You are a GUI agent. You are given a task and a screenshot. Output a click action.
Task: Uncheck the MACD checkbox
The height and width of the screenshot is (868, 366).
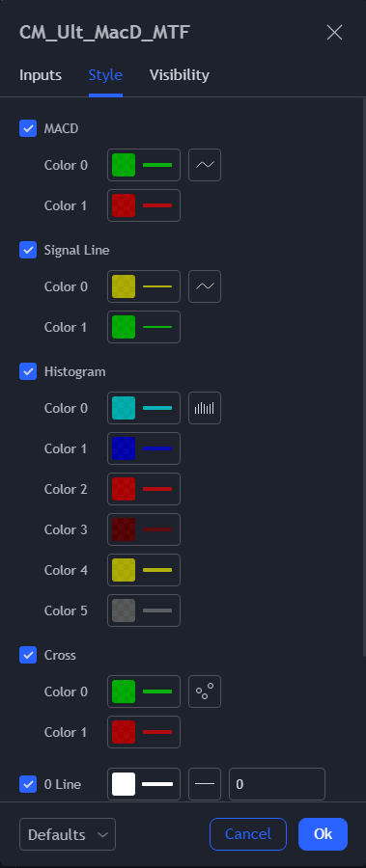click(x=28, y=128)
